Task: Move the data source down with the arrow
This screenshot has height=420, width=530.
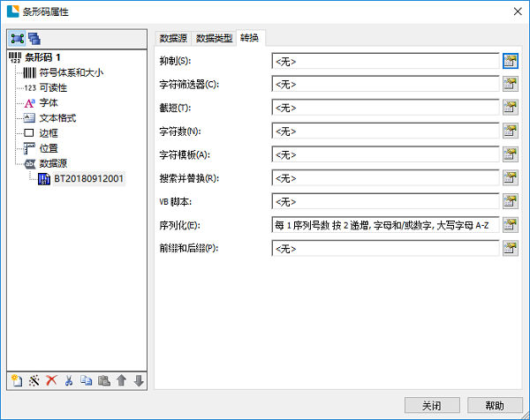Action: [x=139, y=380]
